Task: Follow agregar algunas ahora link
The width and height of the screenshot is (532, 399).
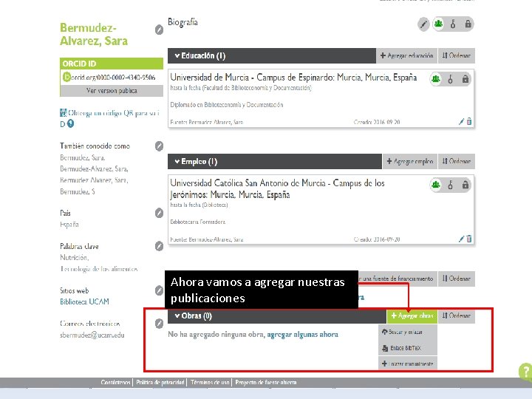Action: (x=303, y=335)
